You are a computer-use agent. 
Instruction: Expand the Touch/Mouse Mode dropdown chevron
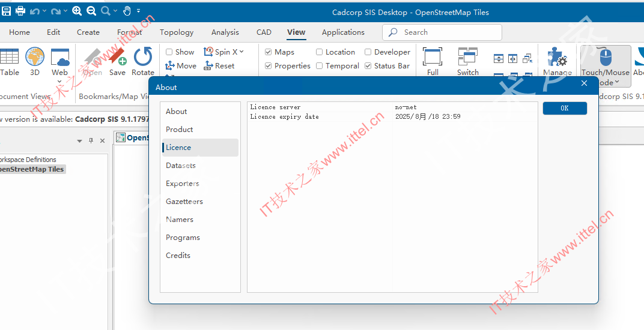click(x=617, y=82)
